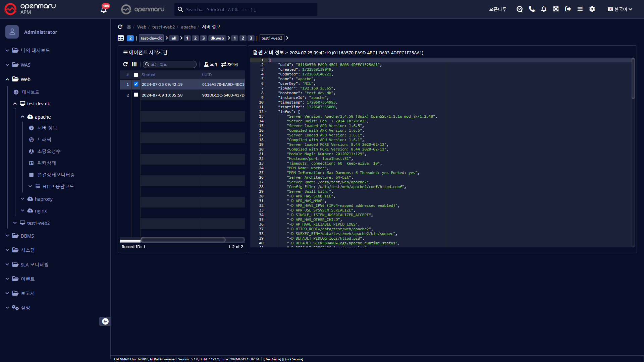The image size is (644, 362).
Task: Check the 2024-07-09 10:35:58 row checkbox
Action: (136, 95)
